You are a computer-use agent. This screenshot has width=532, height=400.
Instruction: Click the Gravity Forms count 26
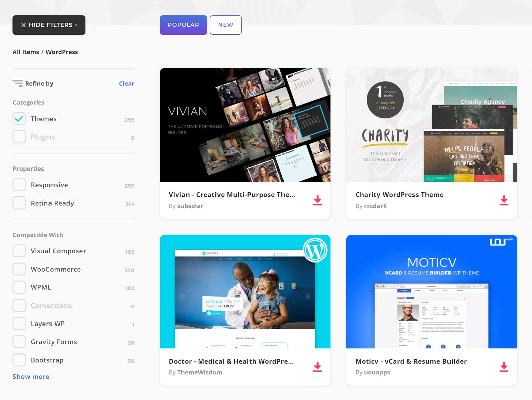[131, 343]
